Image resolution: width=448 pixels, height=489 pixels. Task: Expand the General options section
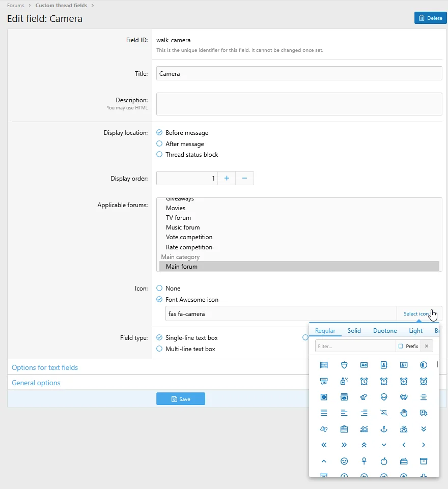point(36,383)
